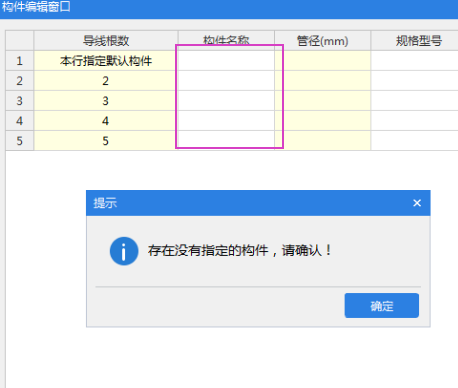Image resolution: width=458 pixels, height=388 pixels.
Task: Select row header 5
Action: pos(20,141)
